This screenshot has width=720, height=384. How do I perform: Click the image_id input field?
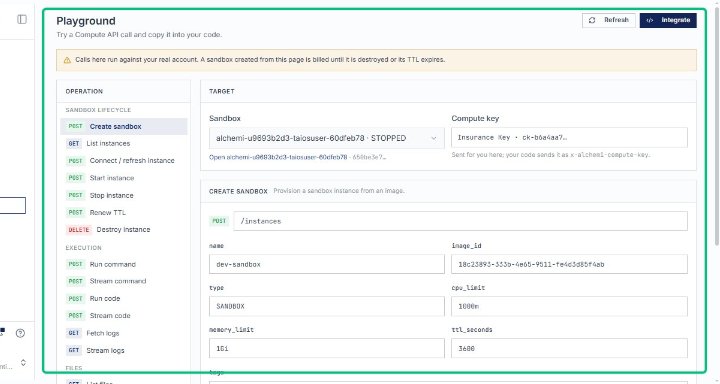point(569,264)
